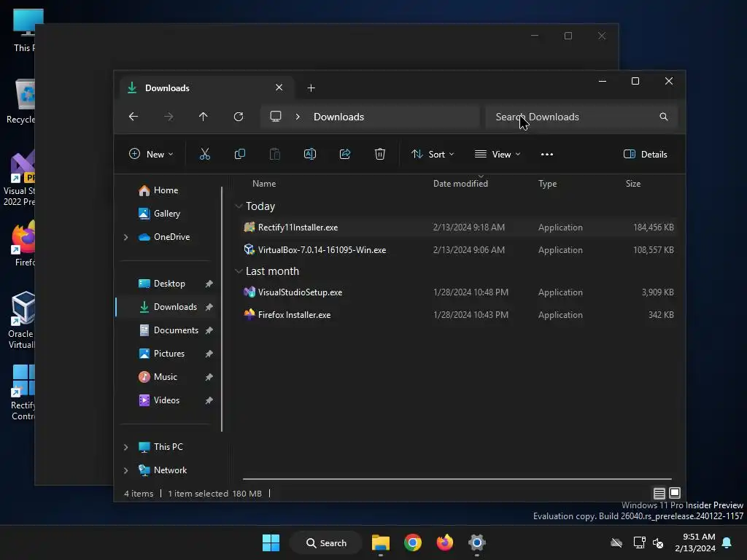This screenshot has width=747, height=560.
Task: Unpin Desktop from quick access
Action: click(209, 284)
